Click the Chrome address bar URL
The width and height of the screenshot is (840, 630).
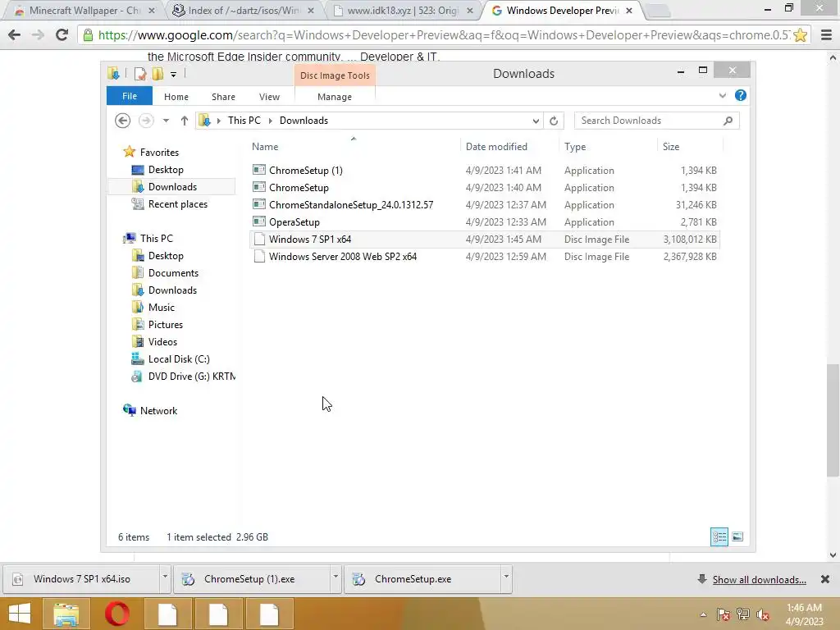tap(444, 35)
